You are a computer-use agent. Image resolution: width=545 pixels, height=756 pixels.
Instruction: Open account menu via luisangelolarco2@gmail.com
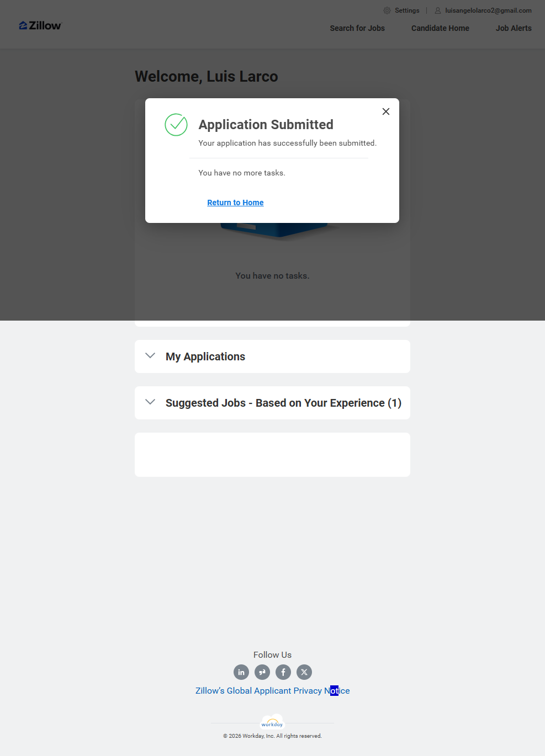[488, 10]
